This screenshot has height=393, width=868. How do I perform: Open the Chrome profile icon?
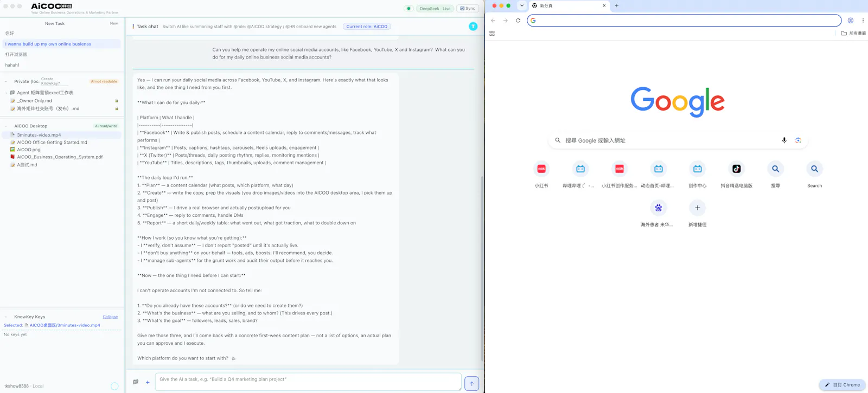(x=850, y=21)
